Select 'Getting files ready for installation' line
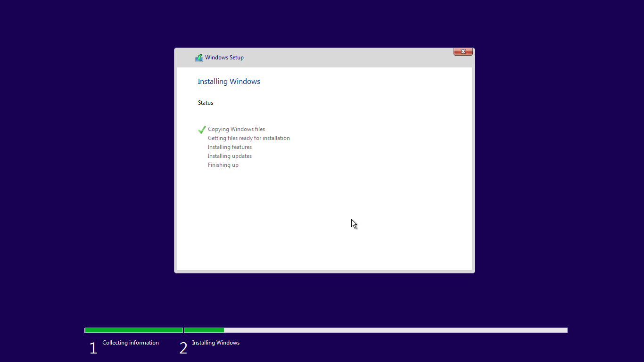644x362 pixels. pyautogui.click(x=249, y=138)
